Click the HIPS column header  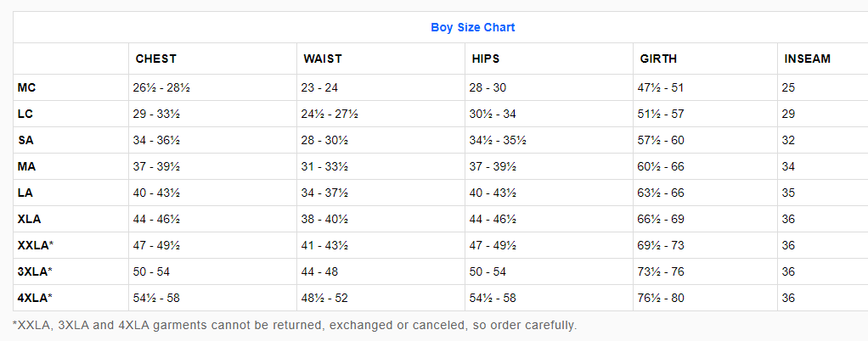point(486,59)
